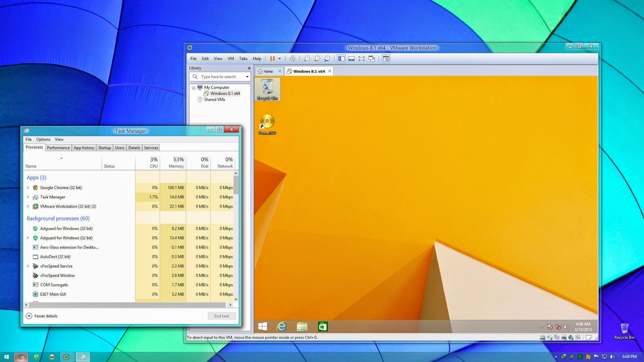This screenshot has width=644, height=362.
Task: Enter full screen mode in VMware
Action: coord(361,59)
